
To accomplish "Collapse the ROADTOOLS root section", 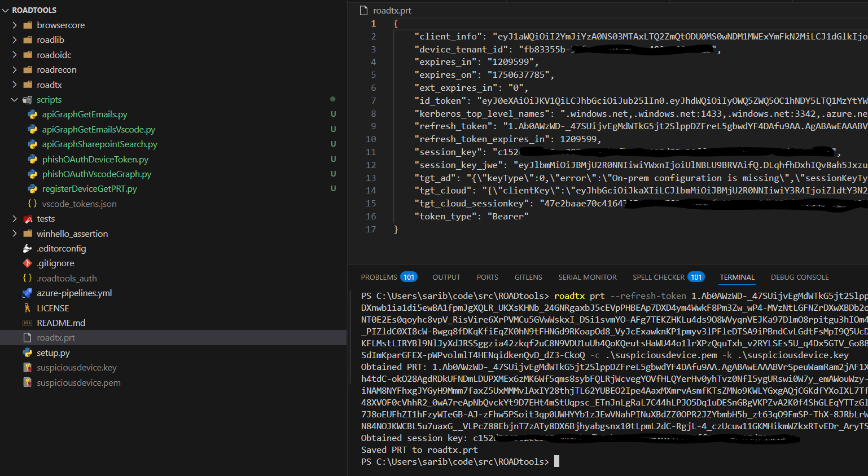I will [6, 10].
